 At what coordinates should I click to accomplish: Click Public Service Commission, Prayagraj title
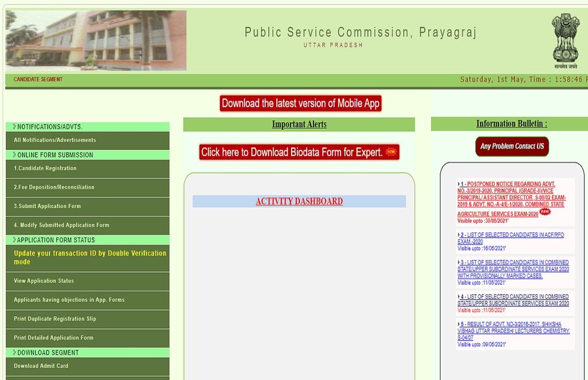tap(361, 32)
